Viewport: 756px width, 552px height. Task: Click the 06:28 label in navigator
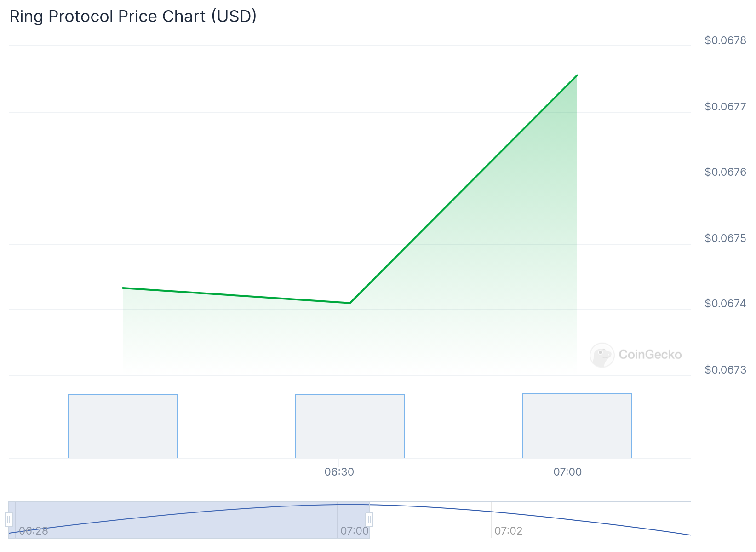(x=34, y=531)
